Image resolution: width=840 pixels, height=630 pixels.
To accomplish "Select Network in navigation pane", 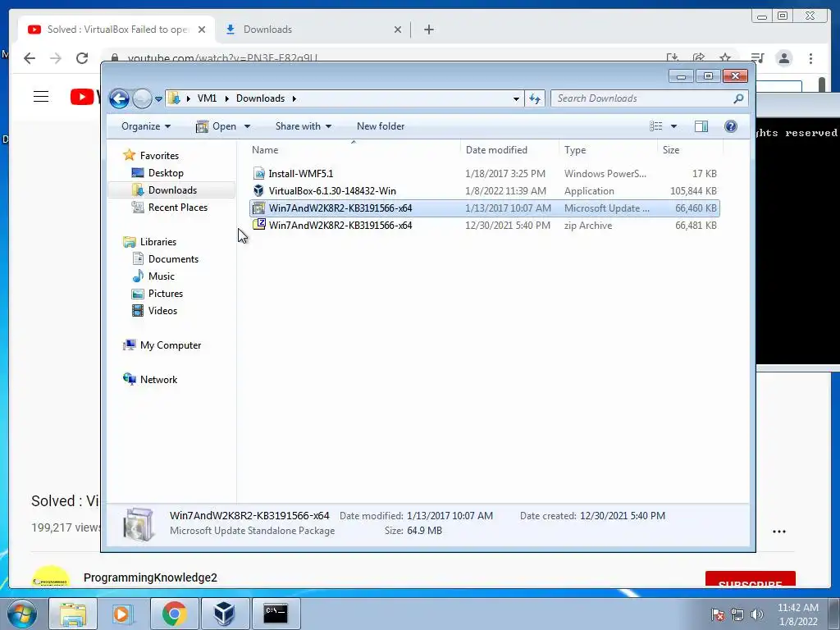I will (151, 380).
